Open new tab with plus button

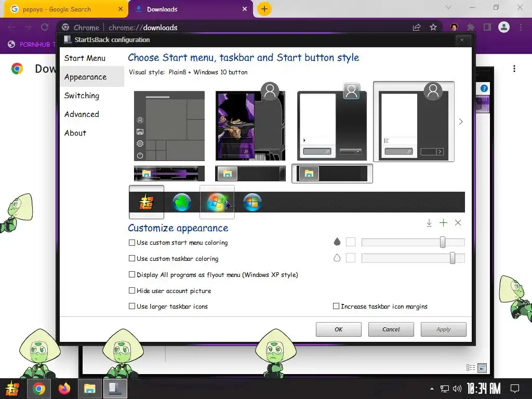264,9
